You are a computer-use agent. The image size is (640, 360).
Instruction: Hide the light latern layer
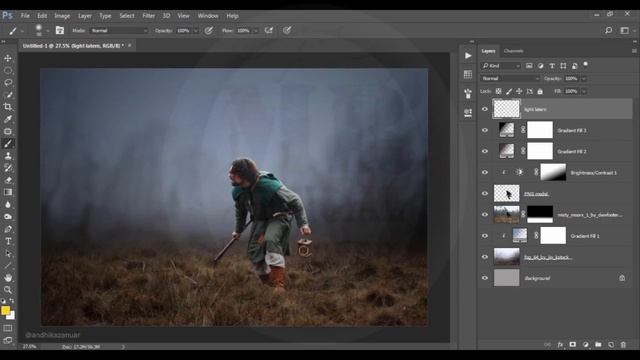[485, 109]
